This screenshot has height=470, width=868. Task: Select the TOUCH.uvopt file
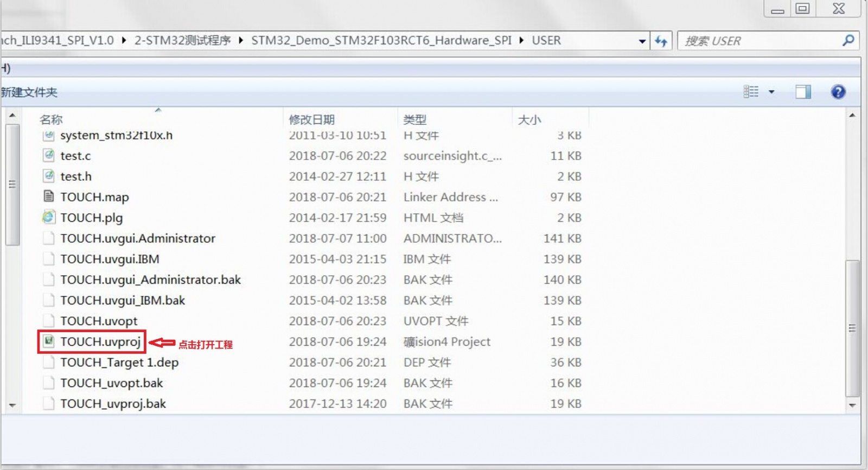pos(99,321)
